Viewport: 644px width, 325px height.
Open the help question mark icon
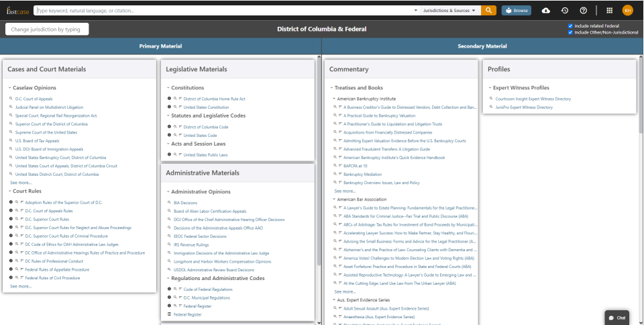click(583, 10)
